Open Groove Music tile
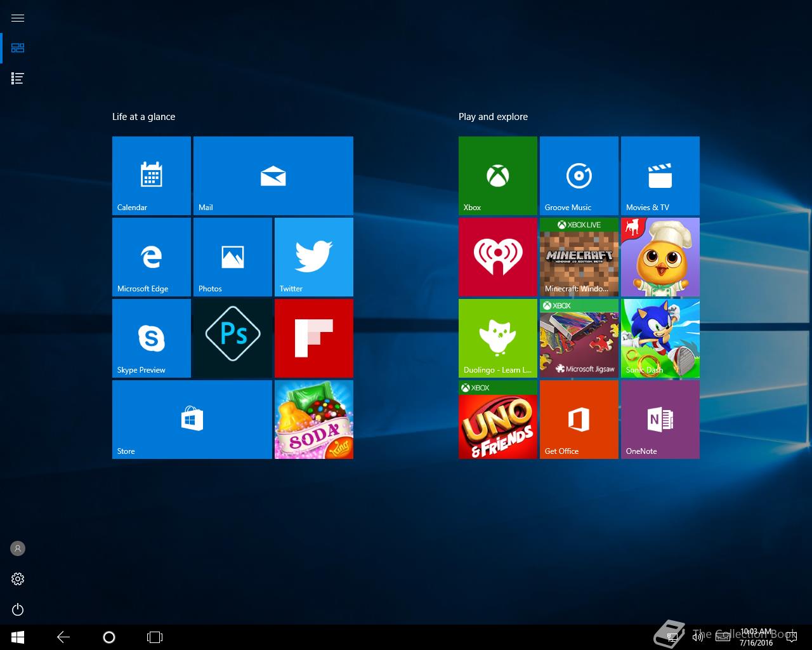This screenshot has width=812, height=650. [579, 176]
